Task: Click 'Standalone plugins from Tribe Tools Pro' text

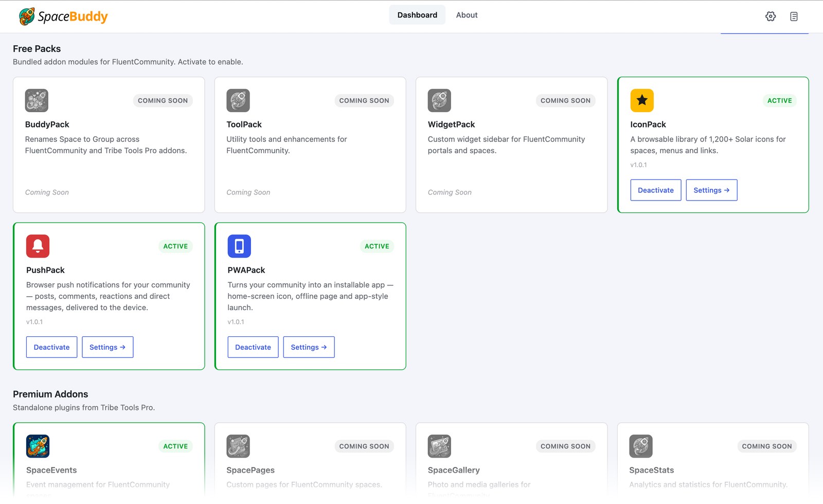Action: pyautogui.click(x=84, y=407)
